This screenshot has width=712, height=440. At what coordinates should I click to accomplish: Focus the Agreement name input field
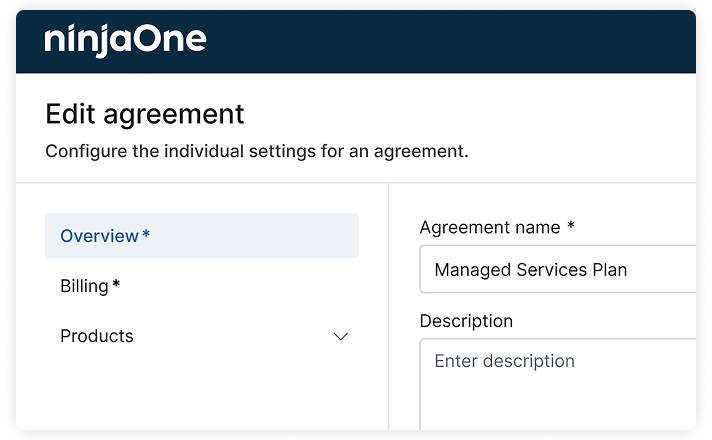(560, 270)
